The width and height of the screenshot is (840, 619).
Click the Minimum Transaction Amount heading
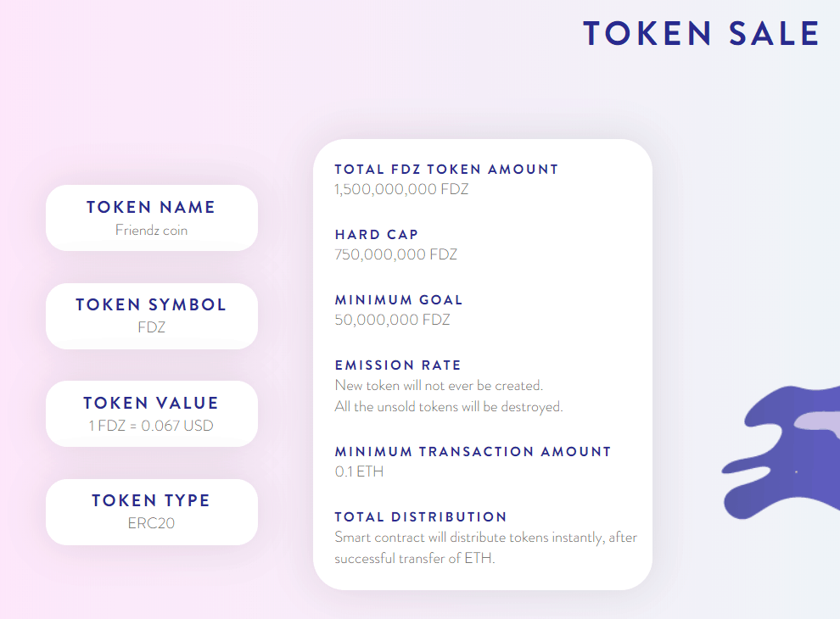[473, 451]
